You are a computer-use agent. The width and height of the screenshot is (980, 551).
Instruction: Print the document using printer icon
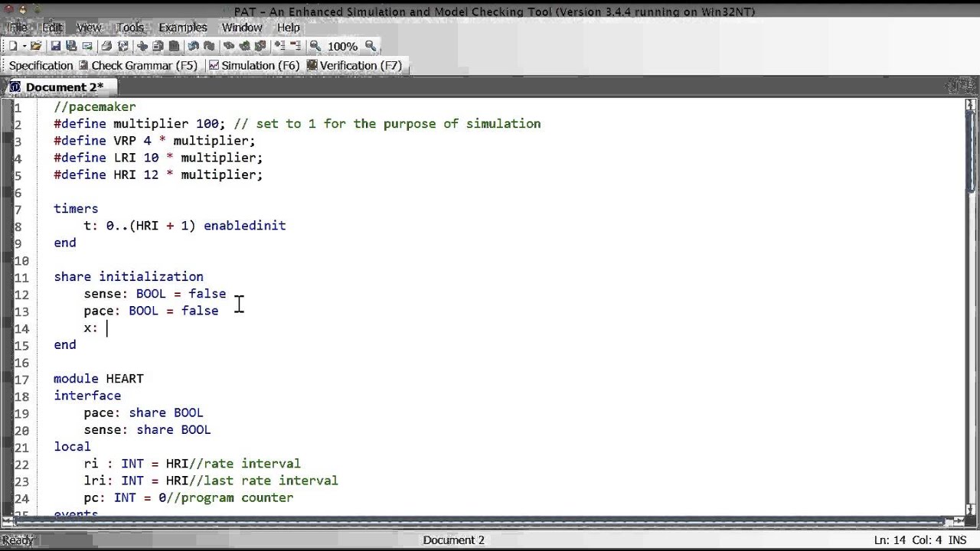click(x=106, y=46)
